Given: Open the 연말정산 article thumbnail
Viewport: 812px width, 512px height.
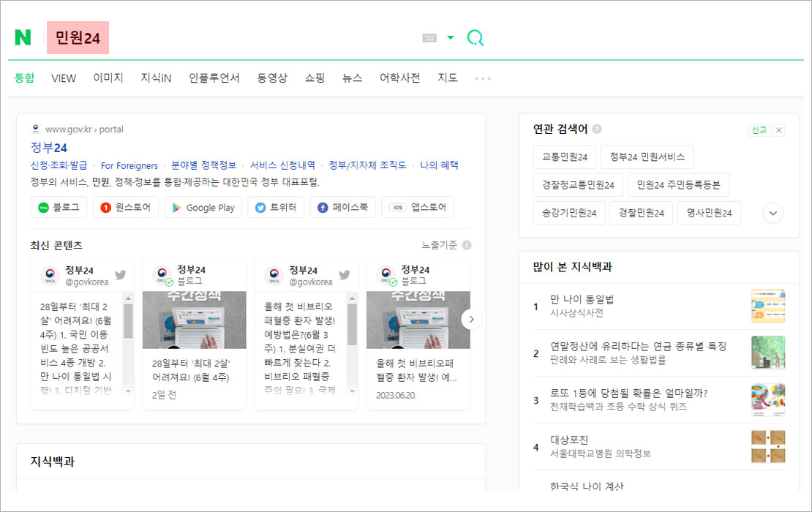Looking at the screenshot, I should [x=768, y=353].
